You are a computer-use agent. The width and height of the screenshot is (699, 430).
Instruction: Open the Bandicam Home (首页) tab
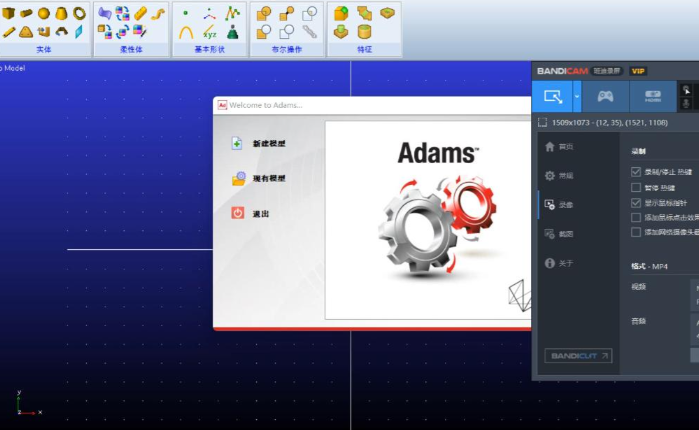[x=558, y=147]
